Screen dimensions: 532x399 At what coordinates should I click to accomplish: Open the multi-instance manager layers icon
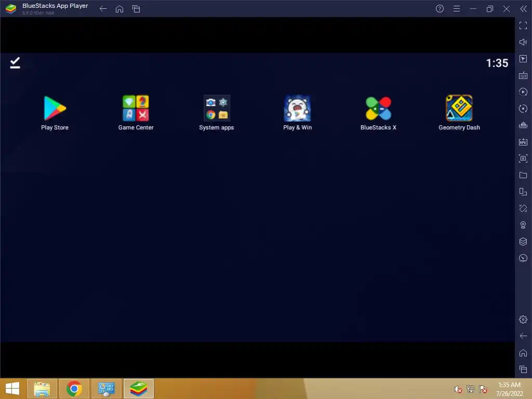tap(523, 242)
